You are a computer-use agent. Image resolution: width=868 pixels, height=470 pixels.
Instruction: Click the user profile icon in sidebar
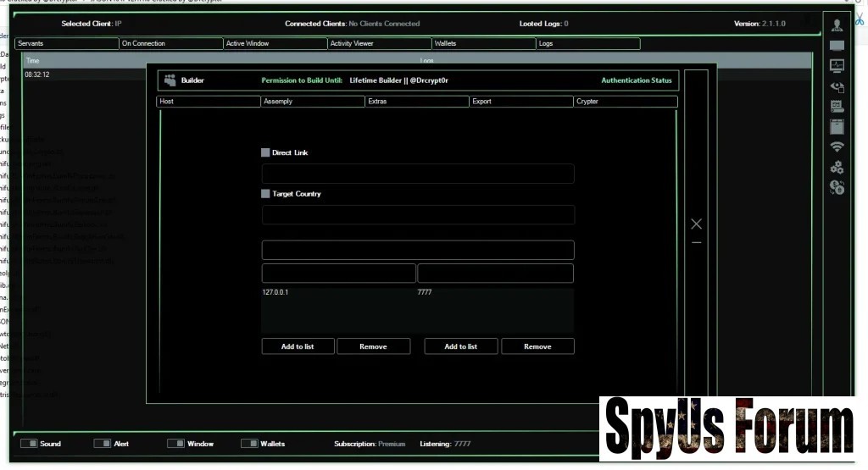coord(837,25)
